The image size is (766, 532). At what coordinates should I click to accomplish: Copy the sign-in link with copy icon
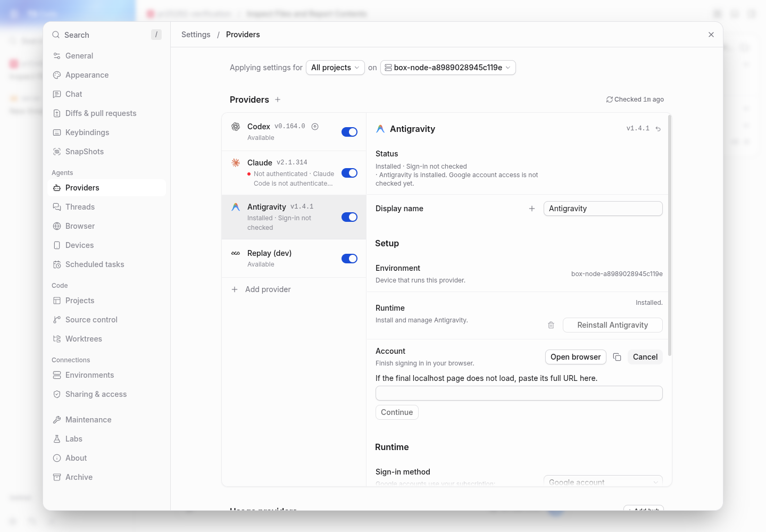click(x=617, y=357)
